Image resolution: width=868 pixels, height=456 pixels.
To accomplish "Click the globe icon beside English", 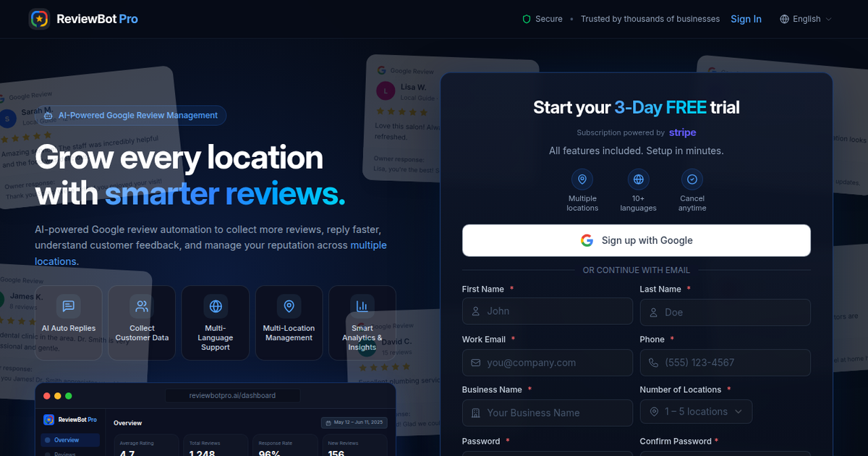I will point(784,19).
